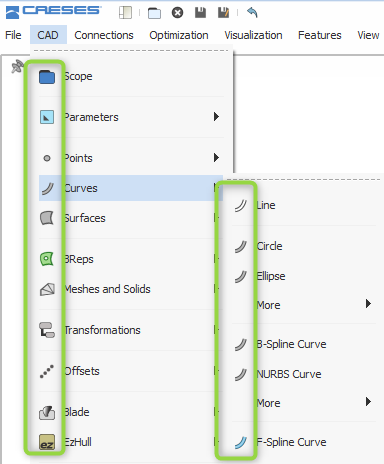Select Meshes and Solids entry label
The image size is (384, 464).
[107, 289]
